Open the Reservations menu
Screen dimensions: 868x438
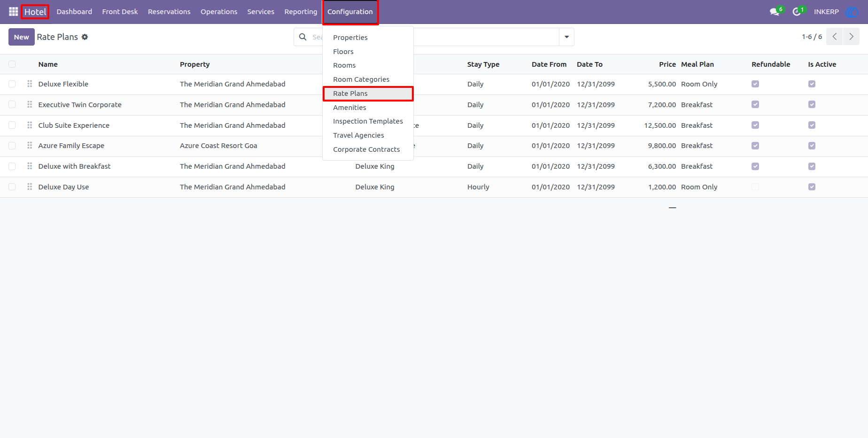click(x=169, y=12)
